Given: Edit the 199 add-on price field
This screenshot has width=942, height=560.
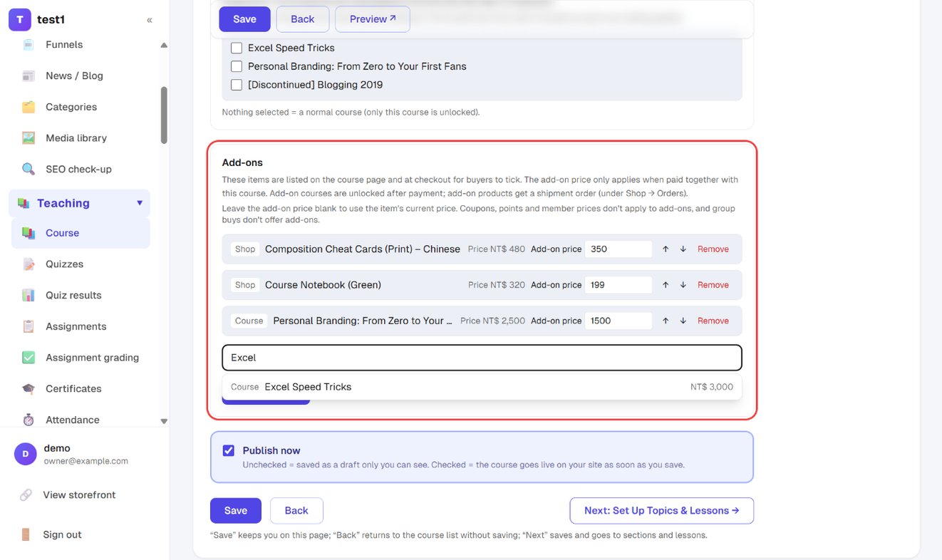Looking at the screenshot, I should (x=618, y=285).
